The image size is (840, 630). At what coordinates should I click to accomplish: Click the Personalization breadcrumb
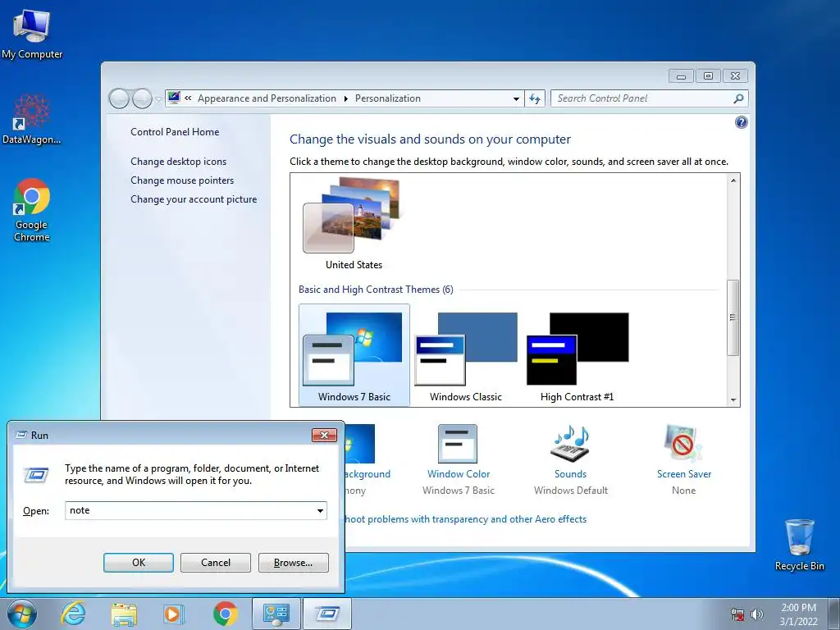click(388, 98)
